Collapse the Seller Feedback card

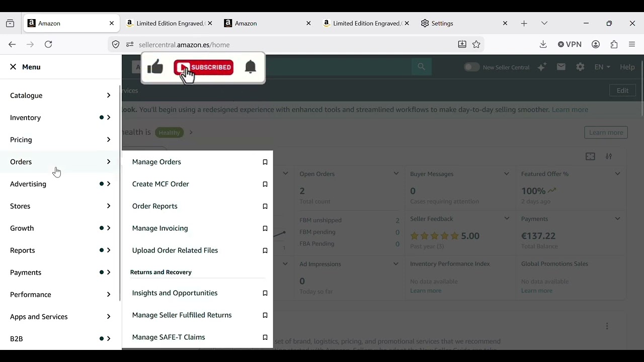[x=507, y=219]
